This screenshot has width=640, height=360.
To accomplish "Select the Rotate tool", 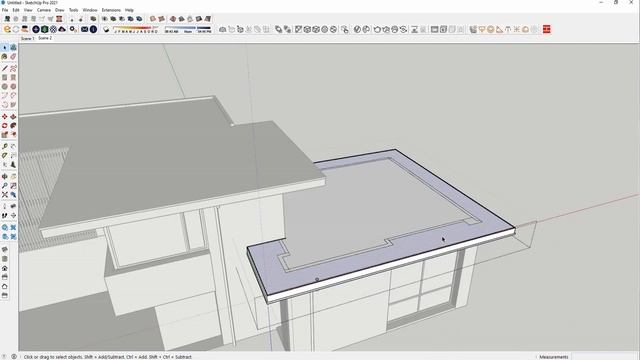I will tap(4, 126).
